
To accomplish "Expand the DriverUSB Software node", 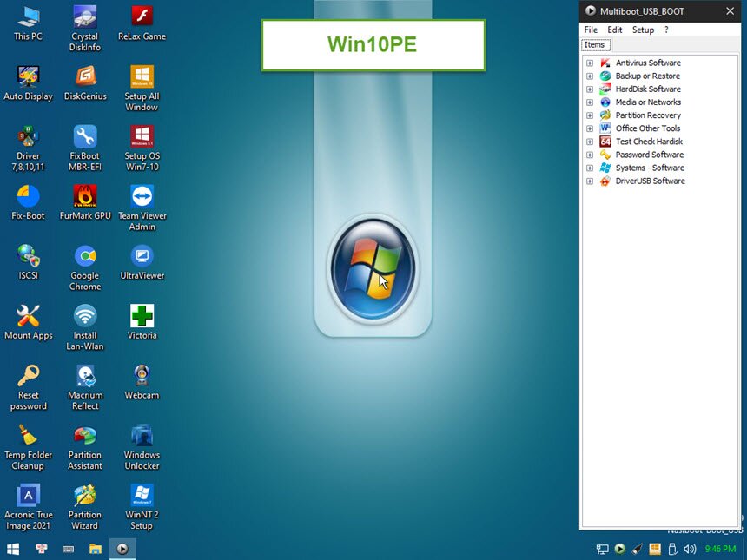I will pyautogui.click(x=590, y=181).
